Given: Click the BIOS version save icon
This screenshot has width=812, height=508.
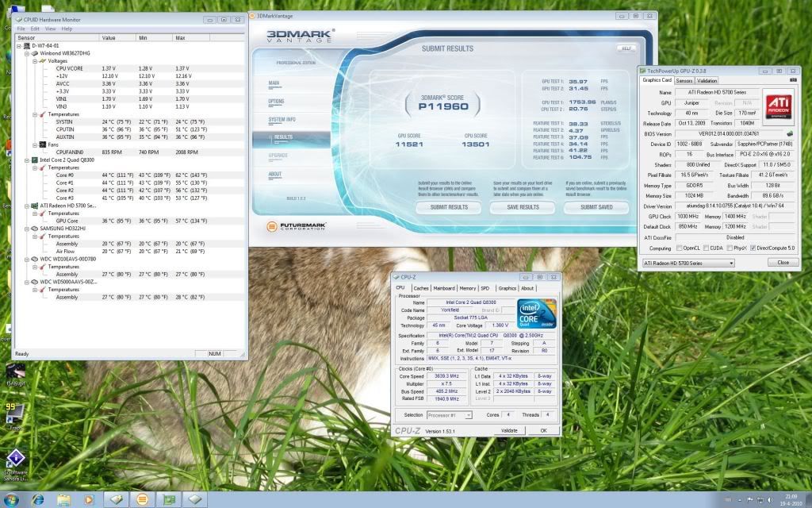Looking at the screenshot, I should [790, 133].
